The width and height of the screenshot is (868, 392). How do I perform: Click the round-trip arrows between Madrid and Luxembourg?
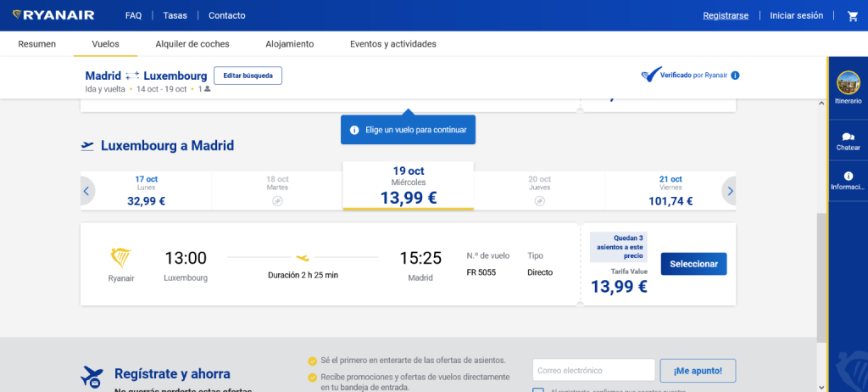(x=132, y=76)
